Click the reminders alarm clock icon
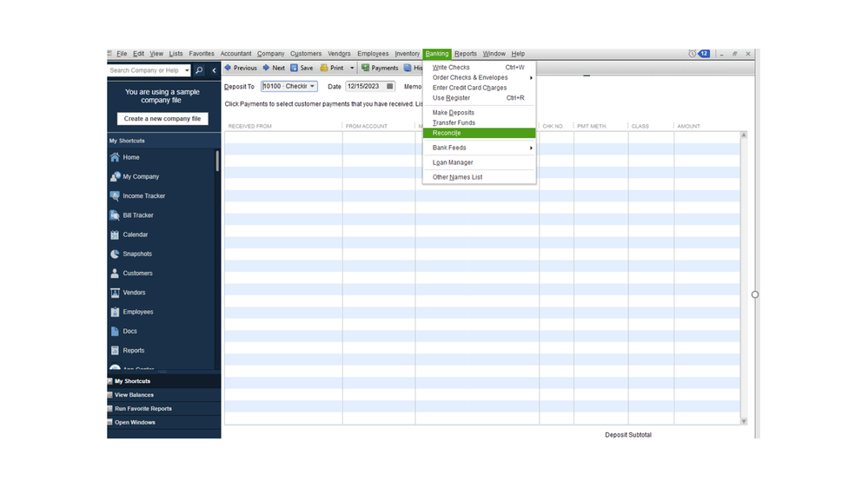868x488 pixels. (x=692, y=54)
